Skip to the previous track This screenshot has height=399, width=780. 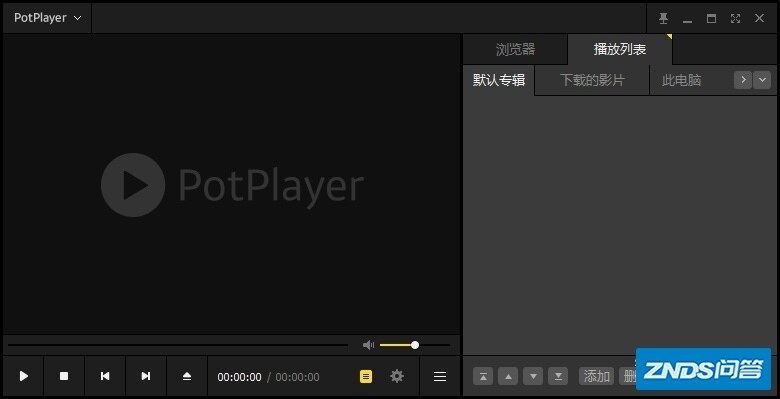(x=105, y=377)
